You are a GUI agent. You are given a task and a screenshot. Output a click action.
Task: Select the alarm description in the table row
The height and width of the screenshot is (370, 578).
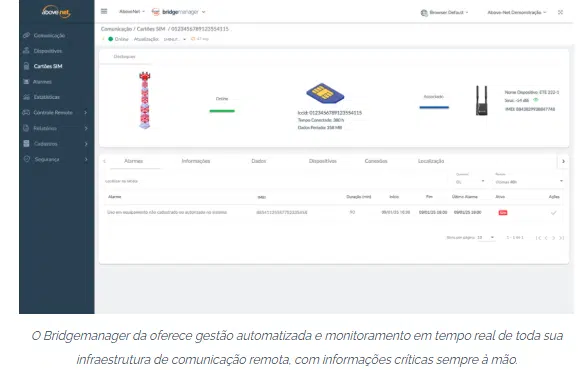pyautogui.click(x=167, y=212)
